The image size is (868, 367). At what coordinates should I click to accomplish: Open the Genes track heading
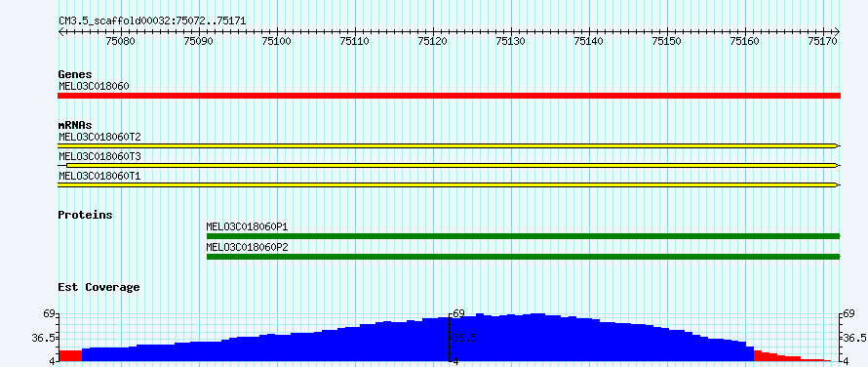(x=75, y=74)
